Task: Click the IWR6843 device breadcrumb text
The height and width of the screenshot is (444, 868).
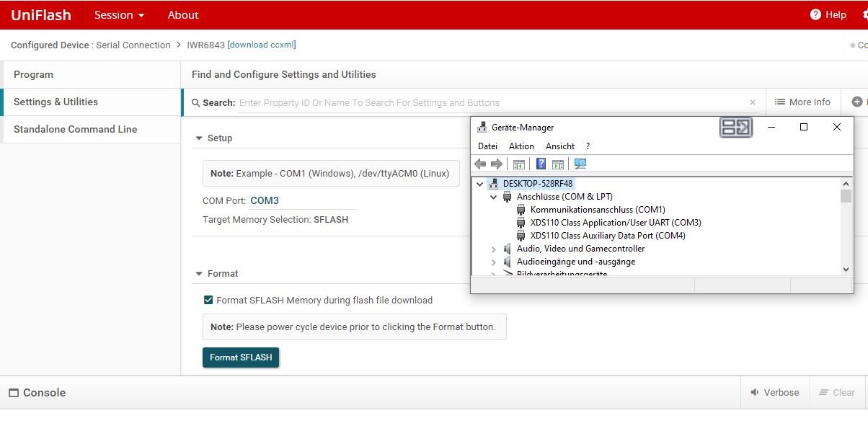Action: 205,45
